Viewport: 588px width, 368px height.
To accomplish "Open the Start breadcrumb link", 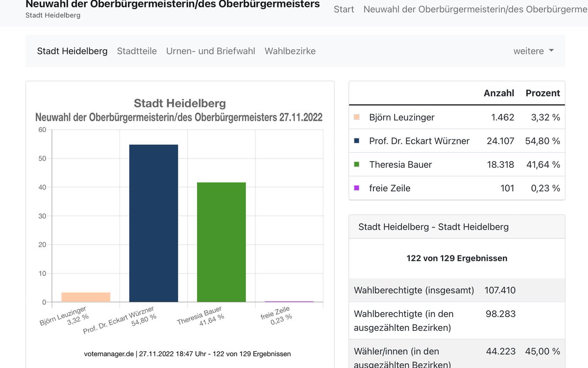I will point(343,9).
